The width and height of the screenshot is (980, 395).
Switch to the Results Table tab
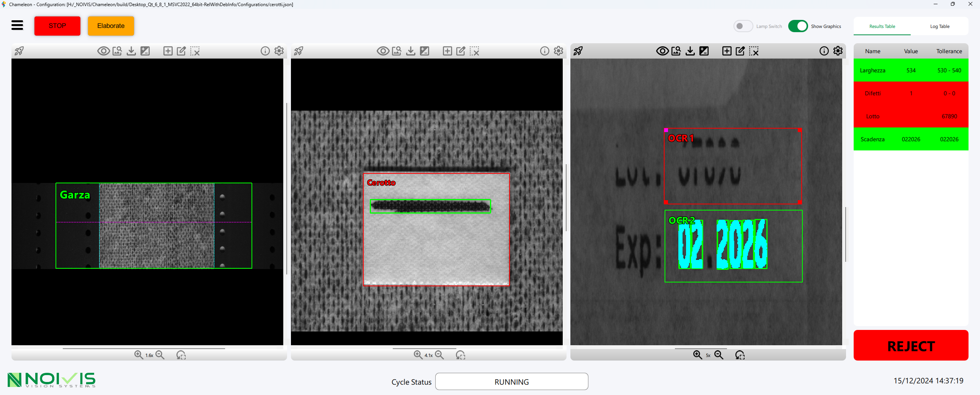[x=882, y=26]
